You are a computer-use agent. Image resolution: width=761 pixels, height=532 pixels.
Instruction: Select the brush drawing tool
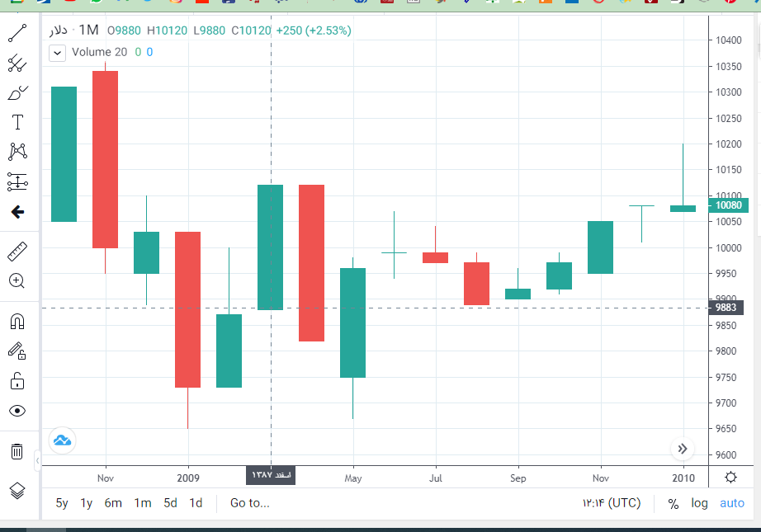click(17, 93)
